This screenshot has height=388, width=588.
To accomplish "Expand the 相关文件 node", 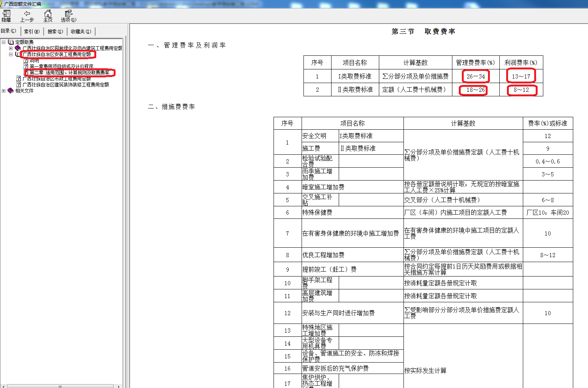I will pos(4,91).
